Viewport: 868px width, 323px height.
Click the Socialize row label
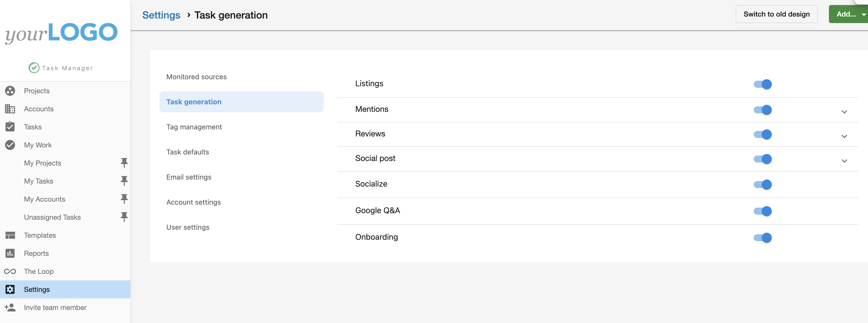pyautogui.click(x=371, y=184)
